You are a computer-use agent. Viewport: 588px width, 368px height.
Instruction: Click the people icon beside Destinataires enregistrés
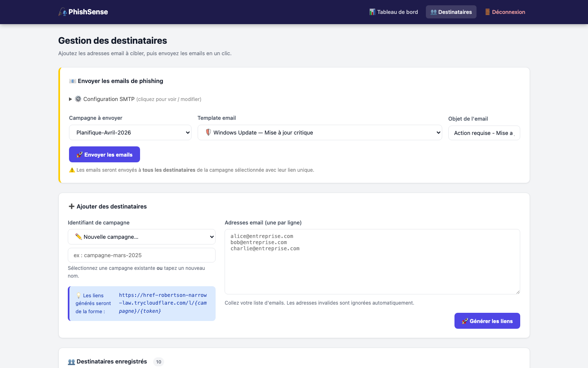[x=71, y=362]
